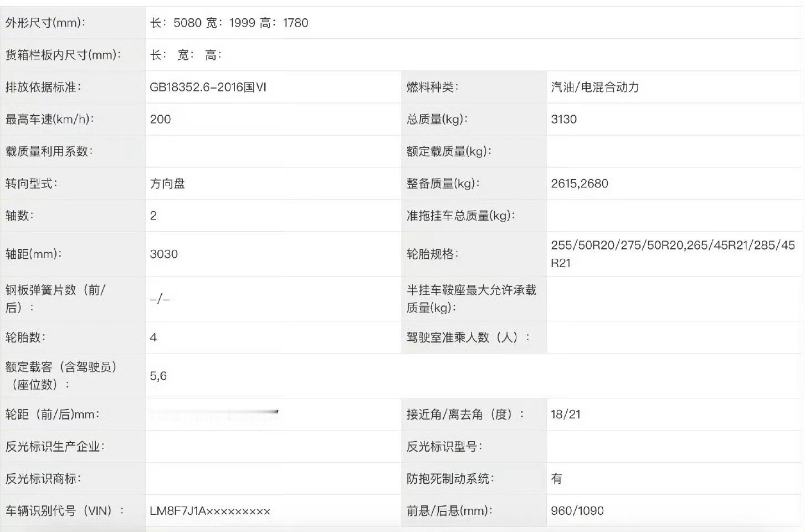Click the overhang value 960/1090

pos(577,511)
